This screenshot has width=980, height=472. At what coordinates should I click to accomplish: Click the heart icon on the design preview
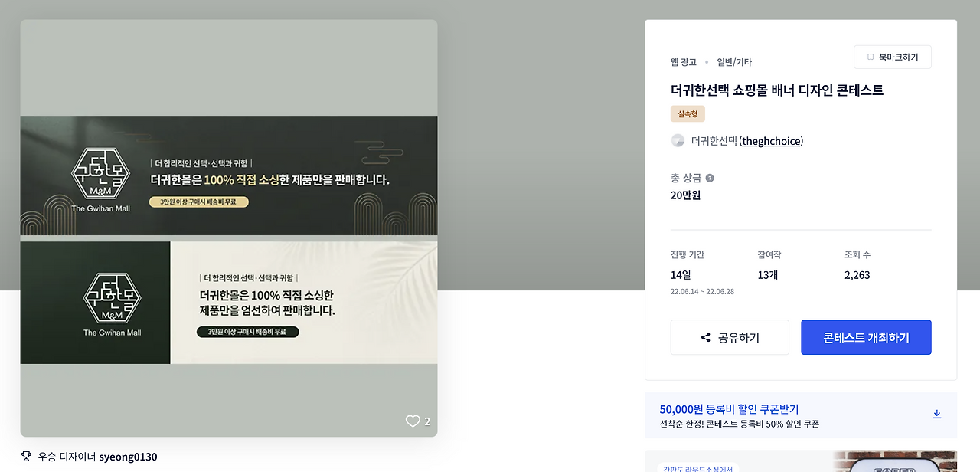(x=412, y=421)
